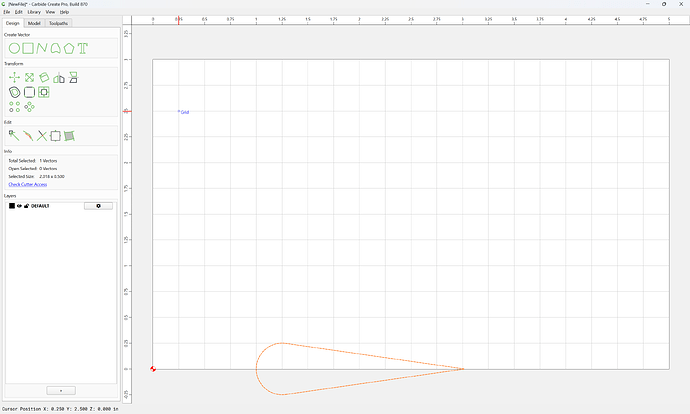Open the View menu

coord(51,12)
